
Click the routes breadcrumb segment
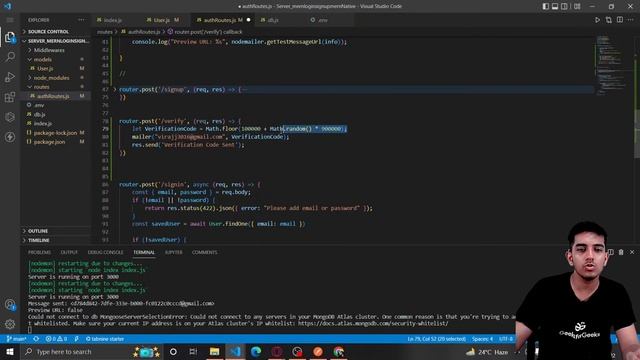coord(104,31)
